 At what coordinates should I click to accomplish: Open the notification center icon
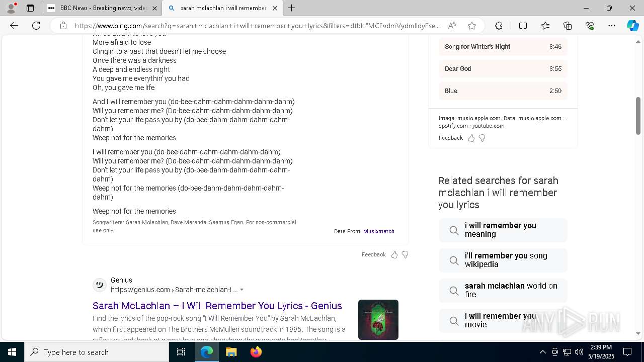627,352
